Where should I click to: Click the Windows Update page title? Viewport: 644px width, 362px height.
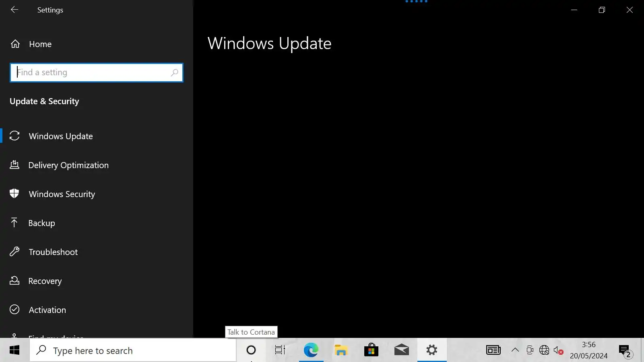pyautogui.click(x=269, y=44)
